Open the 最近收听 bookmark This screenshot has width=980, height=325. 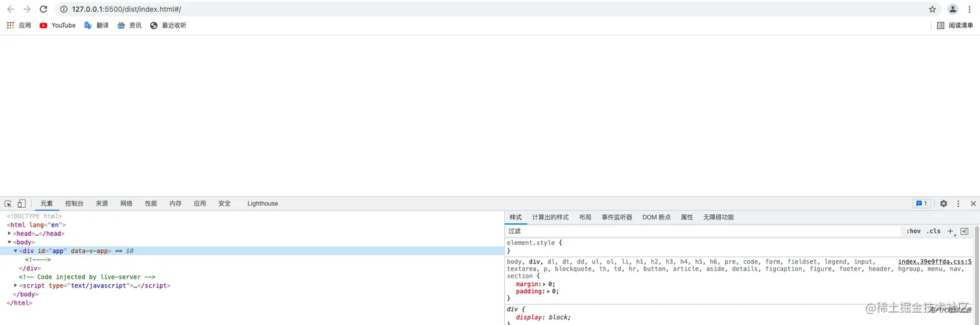point(168,25)
